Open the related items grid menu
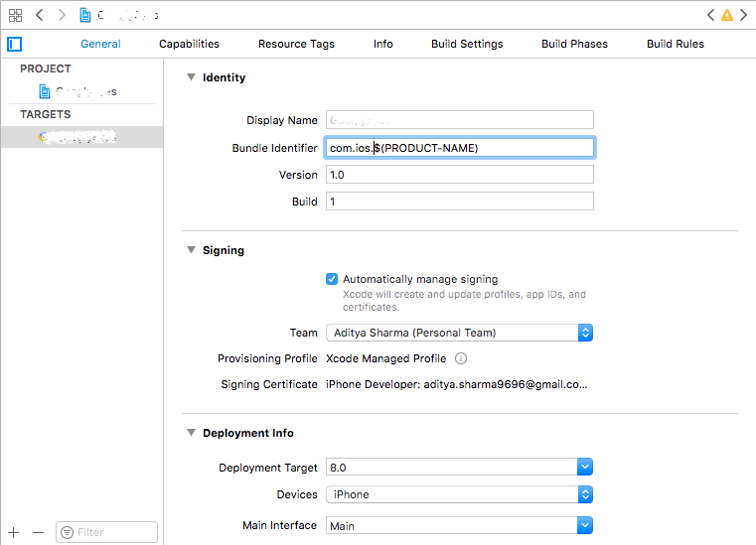756x545 pixels. [x=16, y=16]
